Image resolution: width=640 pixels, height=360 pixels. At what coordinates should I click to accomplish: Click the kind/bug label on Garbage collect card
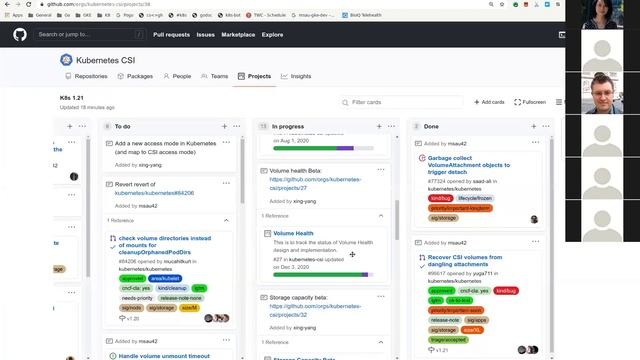[440, 198]
